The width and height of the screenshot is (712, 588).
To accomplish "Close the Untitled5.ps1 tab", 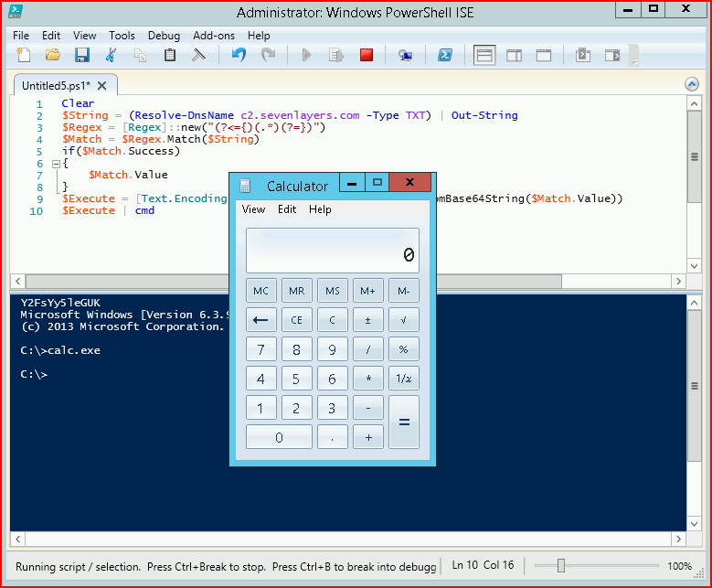I will (102, 85).
